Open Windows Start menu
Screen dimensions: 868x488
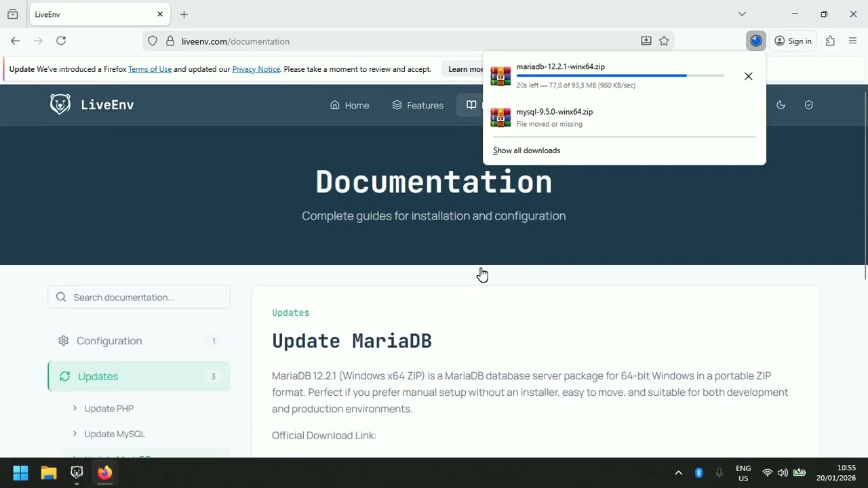(20, 473)
